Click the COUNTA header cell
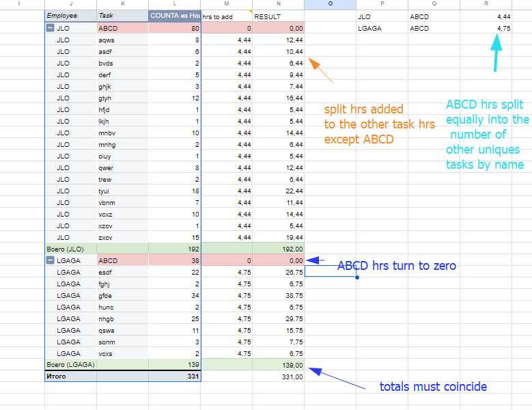 pyautogui.click(x=174, y=16)
